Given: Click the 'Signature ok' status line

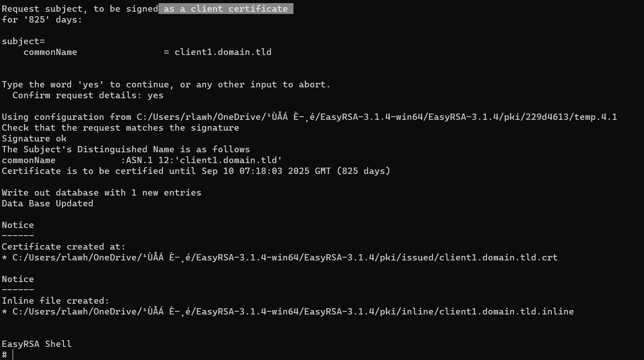Looking at the screenshot, I should [34, 139].
